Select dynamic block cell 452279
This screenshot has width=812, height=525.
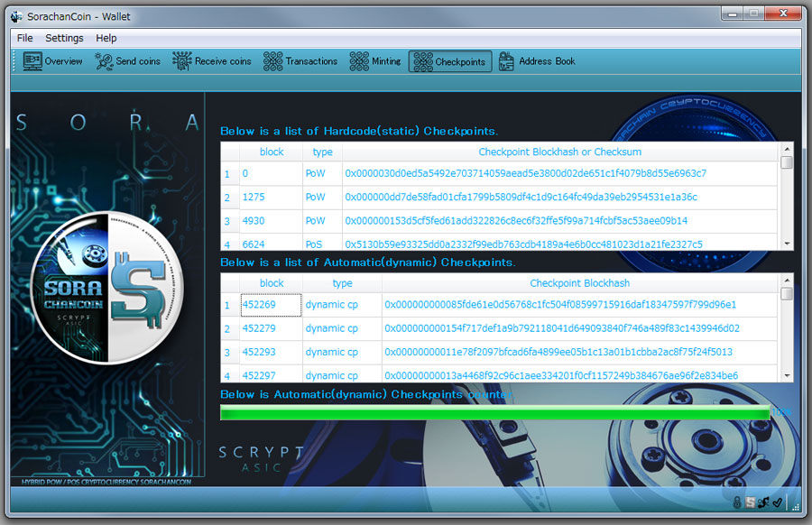pos(271,328)
